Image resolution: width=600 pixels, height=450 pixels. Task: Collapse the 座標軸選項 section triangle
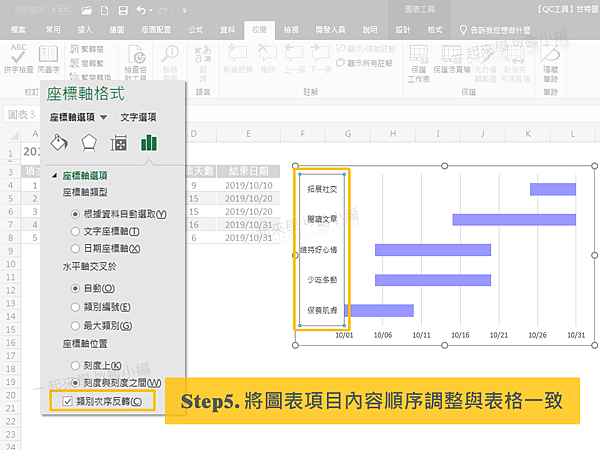point(54,176)
